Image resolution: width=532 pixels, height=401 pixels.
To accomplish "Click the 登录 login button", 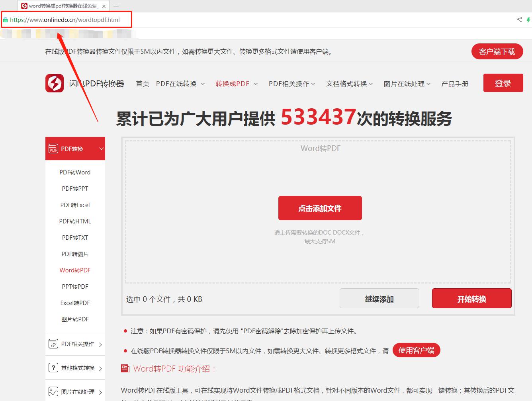I will coord(503,83).
